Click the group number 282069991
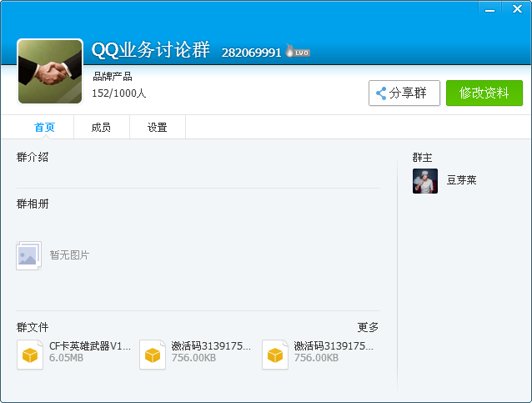The width and height of the screenshot is (532, 403). tap(252, 53)
